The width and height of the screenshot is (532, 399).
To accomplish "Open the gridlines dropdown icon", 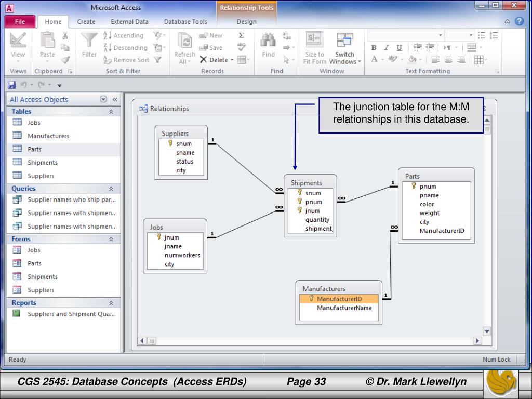I will (x=481, y=60).
